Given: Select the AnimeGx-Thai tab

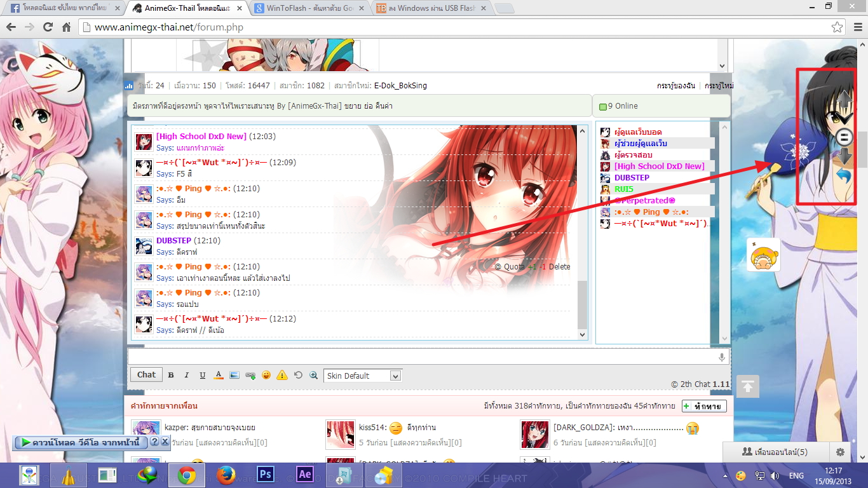Looking at the screenshot, I should (x=187, y=8).
